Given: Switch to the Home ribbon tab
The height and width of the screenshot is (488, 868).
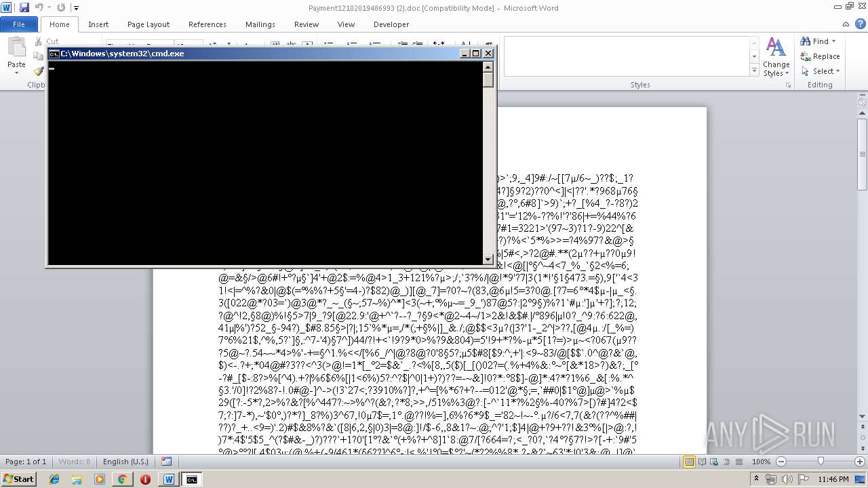Looking at the screenshot, I should tap(59, 24).
